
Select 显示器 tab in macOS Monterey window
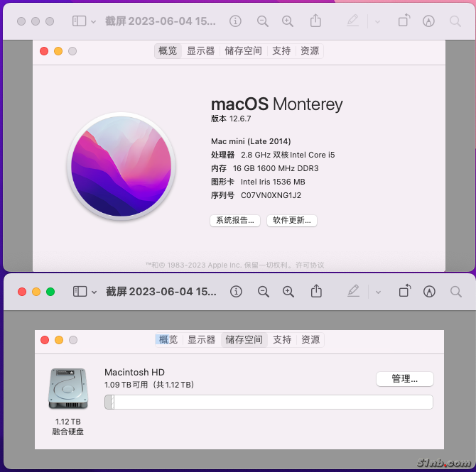[200, 50]
